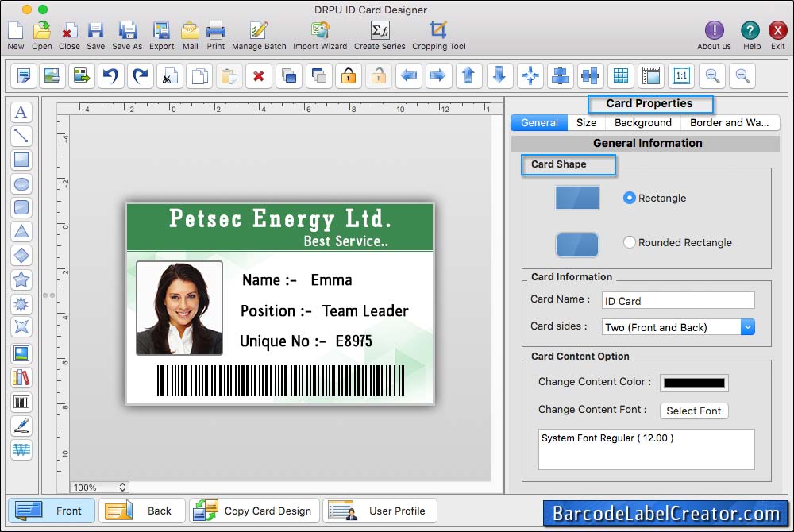Open Manage Batch tool
Screen dimensions: 794x532
pos(259,36)
